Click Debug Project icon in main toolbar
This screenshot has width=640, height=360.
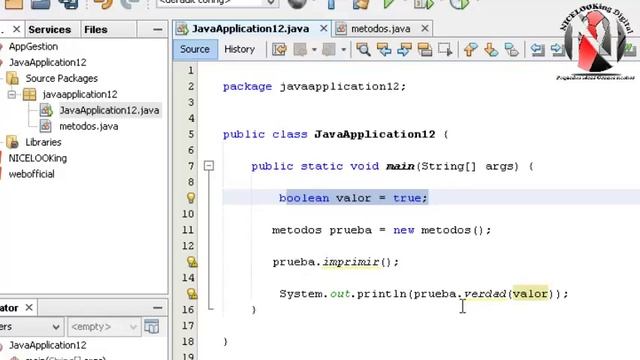point(424,3)
